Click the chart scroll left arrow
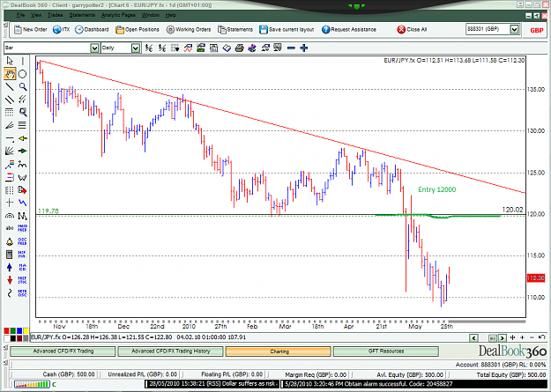This screenshot has width=551, height=392. pyautogui.click(x=473, y=338)
